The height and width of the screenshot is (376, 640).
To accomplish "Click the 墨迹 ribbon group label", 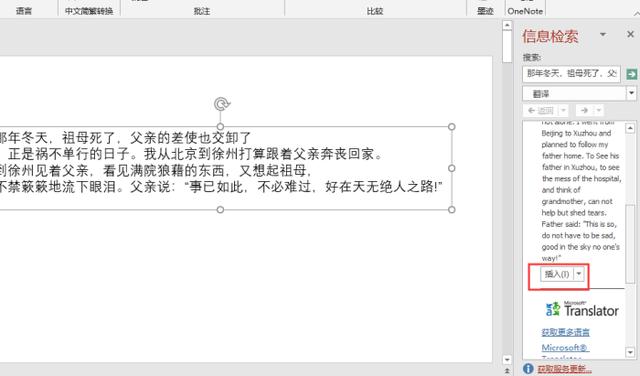I will tap(485, 11).
